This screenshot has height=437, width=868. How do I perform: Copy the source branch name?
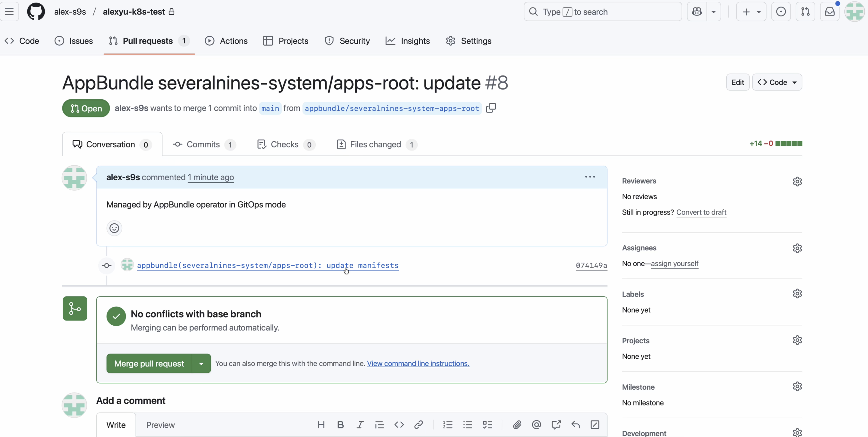(491, 108)
